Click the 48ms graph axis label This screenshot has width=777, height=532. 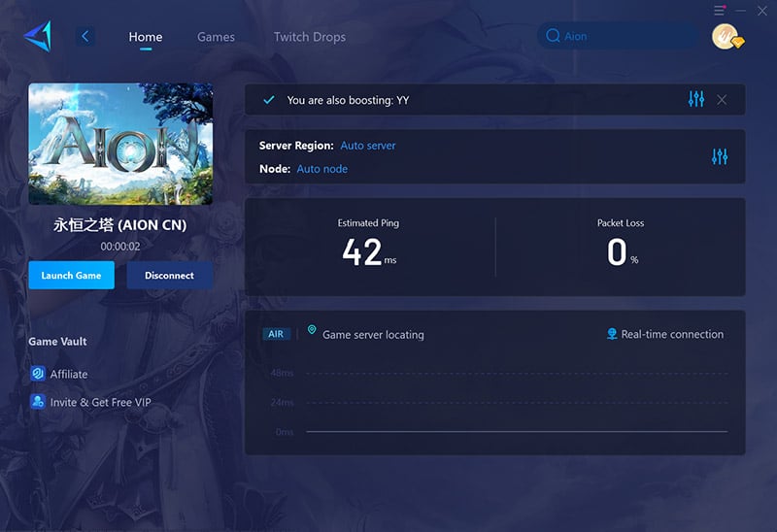pos(282,373)
